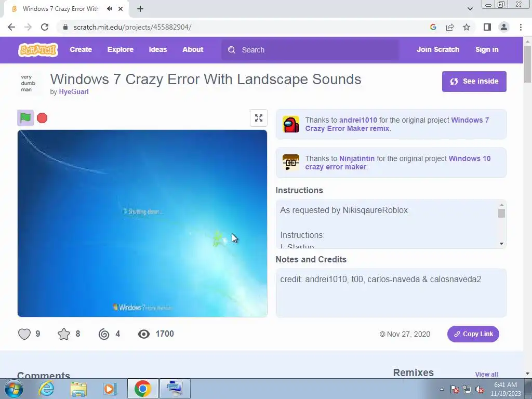Click the Copy Link button

click(473, 334)
